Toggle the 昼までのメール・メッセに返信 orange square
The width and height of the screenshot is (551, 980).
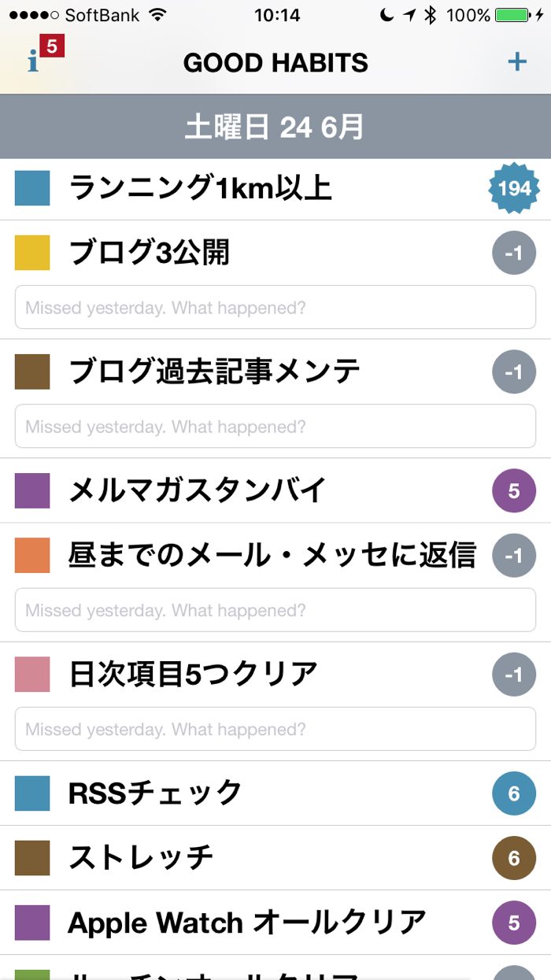32,556
